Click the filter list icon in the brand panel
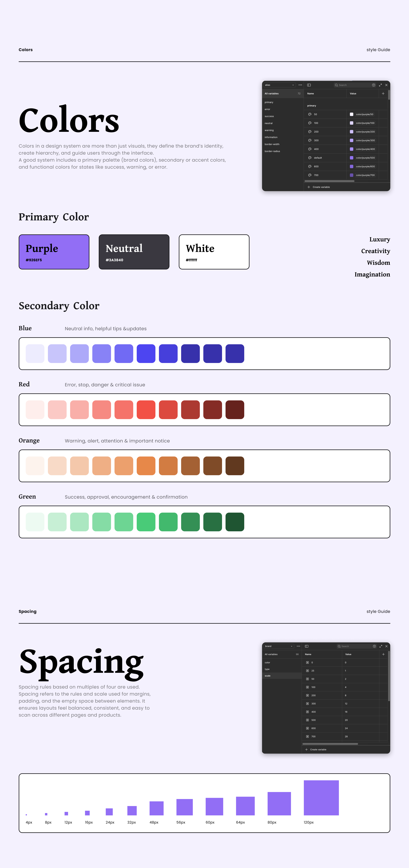This screenshot has width=409, height=868. click(374, 646)
